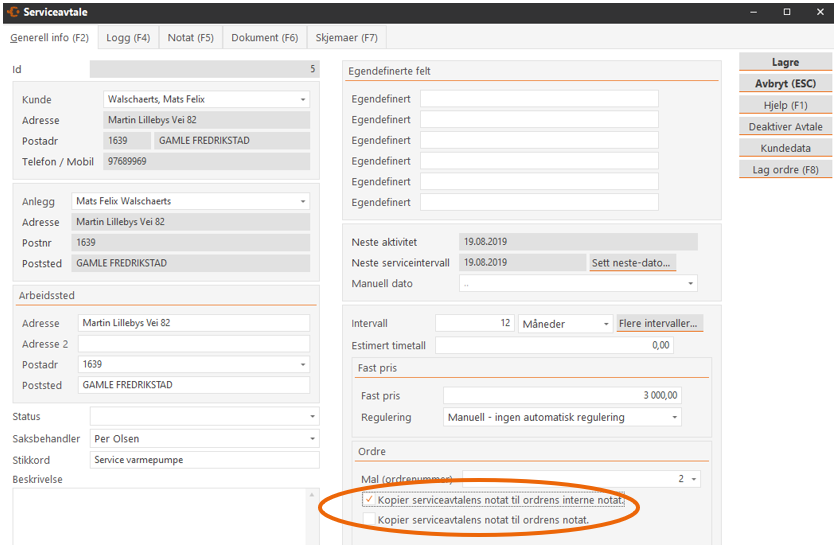Expand the Anlegg dropdown

point(303,202)
